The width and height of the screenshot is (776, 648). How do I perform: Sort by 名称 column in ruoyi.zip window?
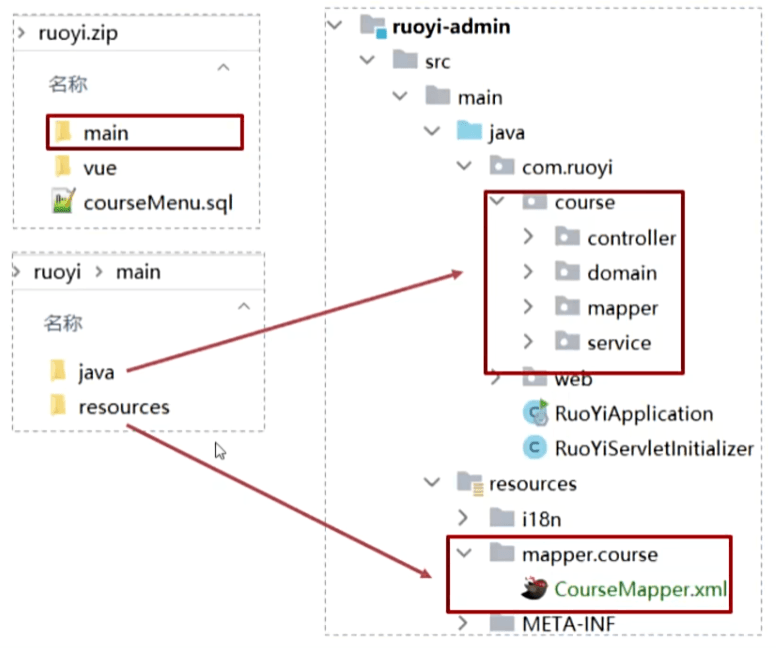click(x=68, y=84)
